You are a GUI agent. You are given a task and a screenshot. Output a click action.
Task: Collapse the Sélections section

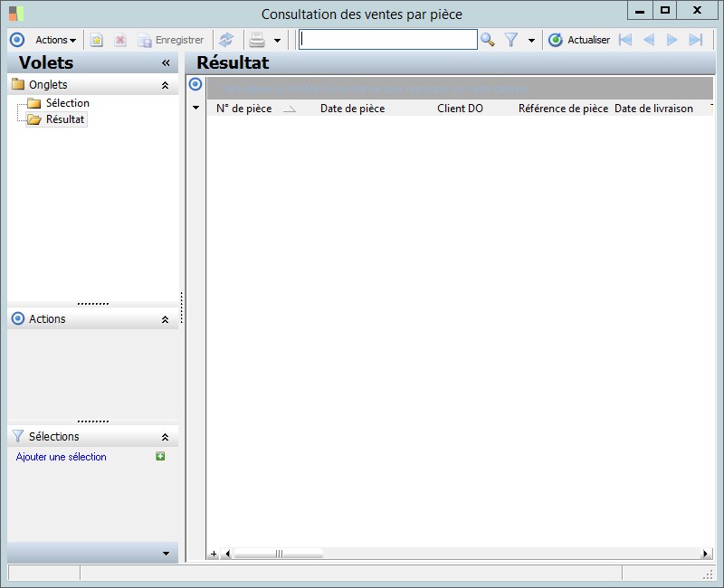pos(165,437)
